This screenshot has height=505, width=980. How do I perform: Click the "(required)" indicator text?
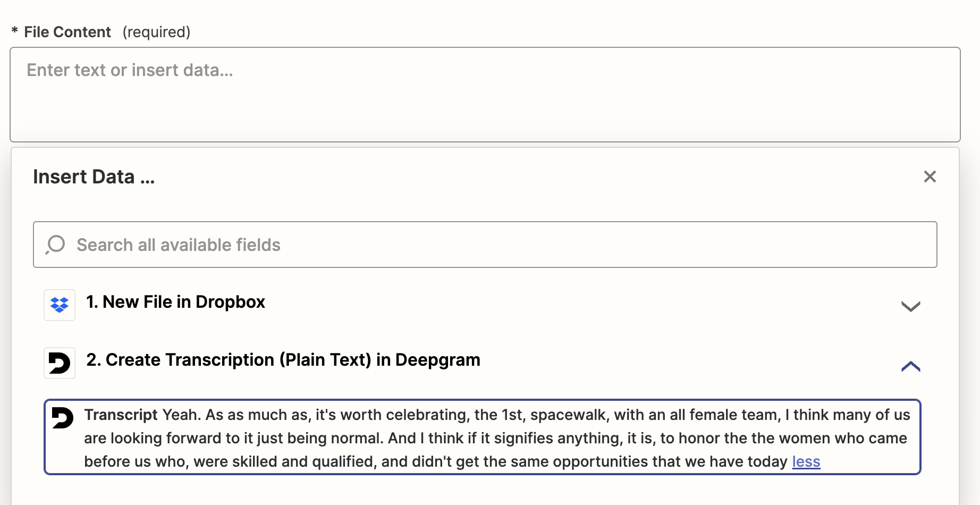pos(156,32)
